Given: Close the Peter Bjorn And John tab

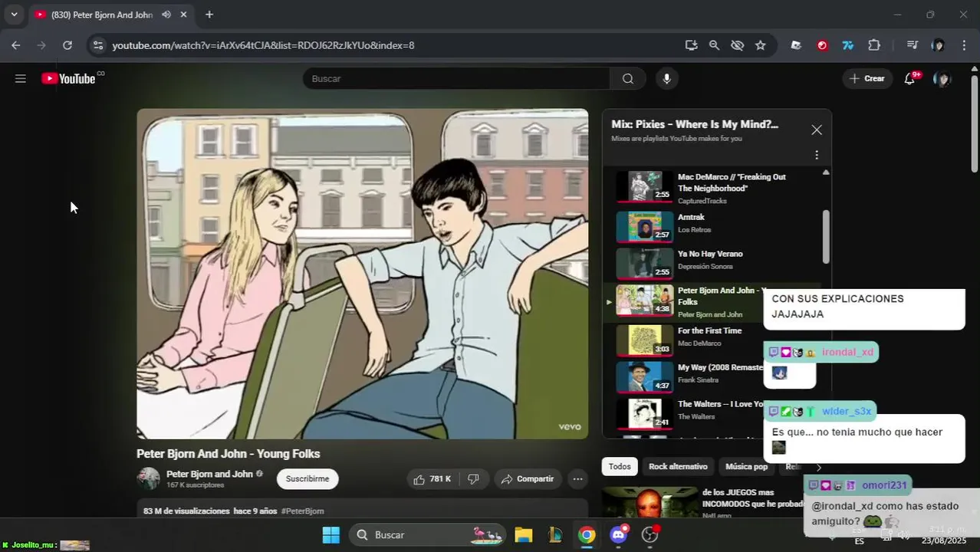Looking at the screenshot, I should click(x=183, y=15).
